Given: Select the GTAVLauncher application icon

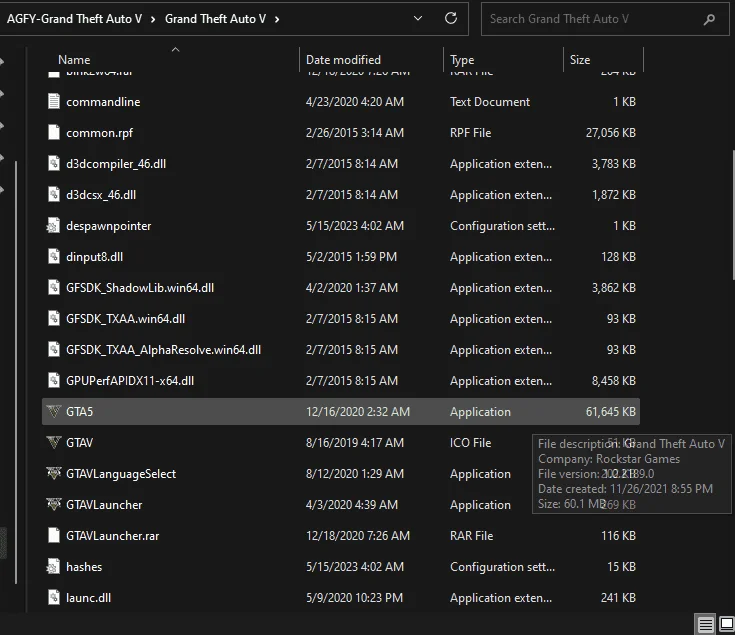Looking at the screenshot, I should tap(54, 504).
